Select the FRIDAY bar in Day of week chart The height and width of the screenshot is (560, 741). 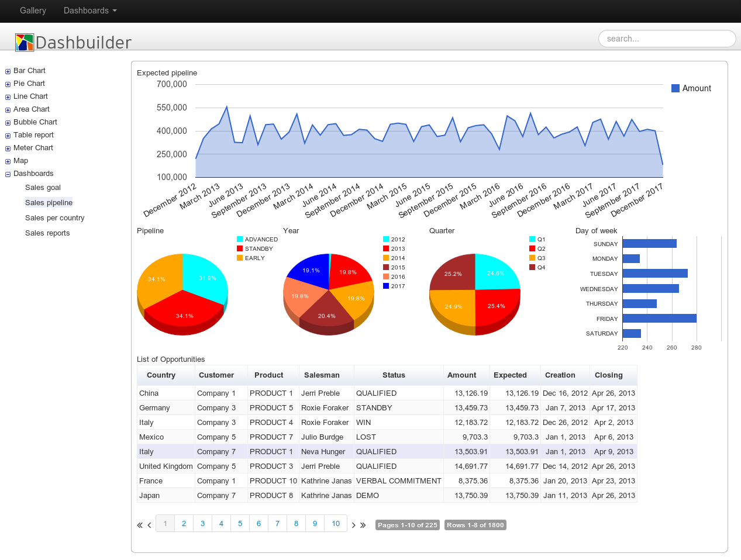[x=660, y=319]
